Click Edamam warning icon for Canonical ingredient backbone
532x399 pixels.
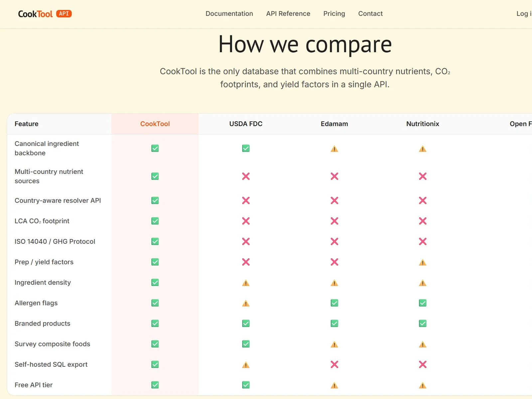(334, 149)
